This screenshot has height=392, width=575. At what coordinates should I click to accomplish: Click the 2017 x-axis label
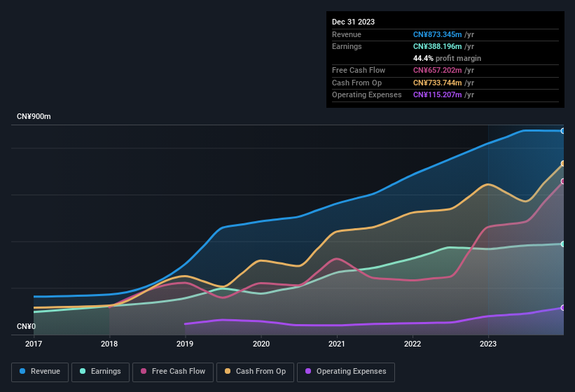click(34, 344)
